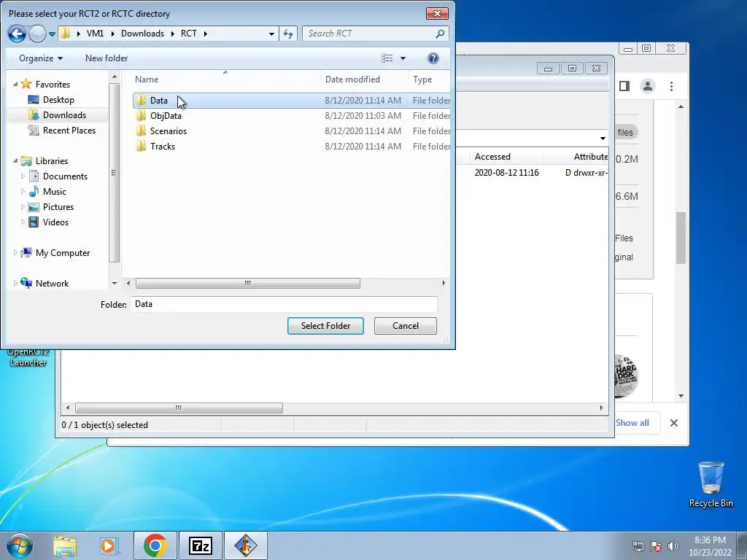The height and width of the screenshot is (560, 747).
Task: Open the recent locations history arrow
Action: 53,34
